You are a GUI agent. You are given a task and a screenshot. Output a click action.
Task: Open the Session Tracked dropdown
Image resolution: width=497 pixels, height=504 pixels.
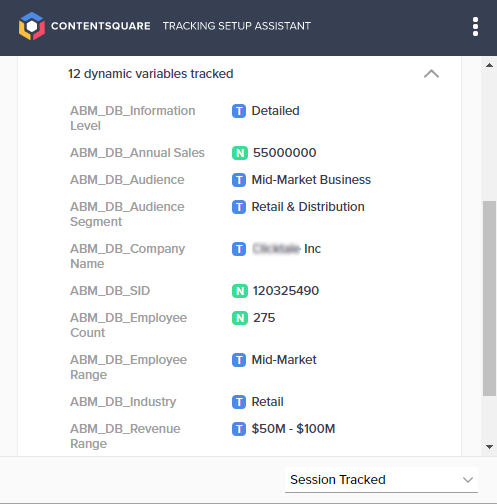tap(381, 480)
